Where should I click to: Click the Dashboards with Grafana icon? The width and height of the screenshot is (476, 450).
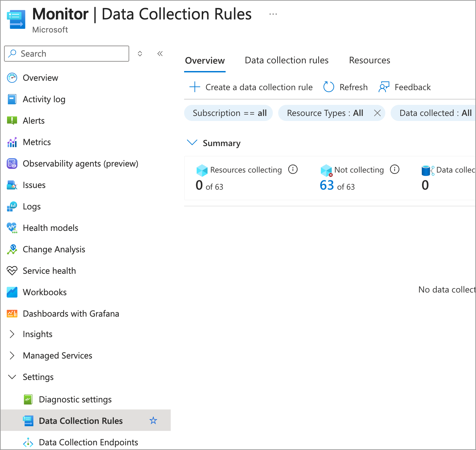point(12,314)
